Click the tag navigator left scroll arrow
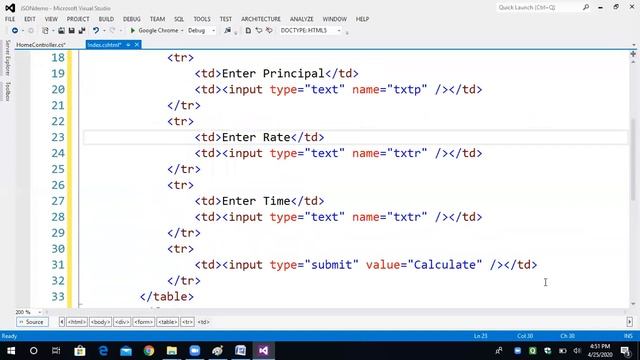Screen dimensions: 640x360 pyautogui.click(x=62, y=322)
